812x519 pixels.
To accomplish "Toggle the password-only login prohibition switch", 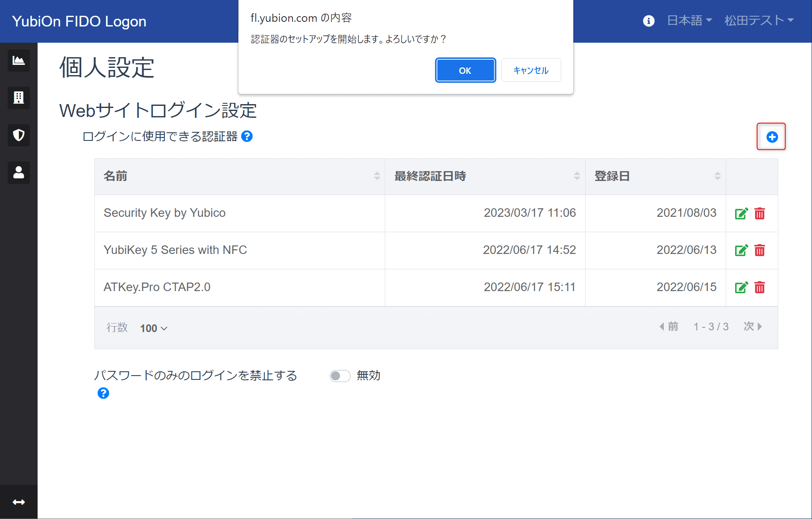I will click(340, 376).
